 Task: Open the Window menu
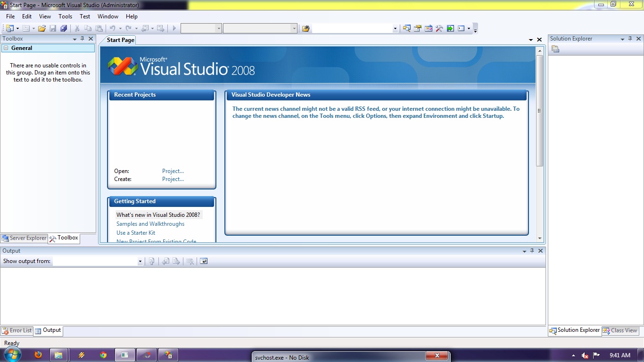(108, 16)
